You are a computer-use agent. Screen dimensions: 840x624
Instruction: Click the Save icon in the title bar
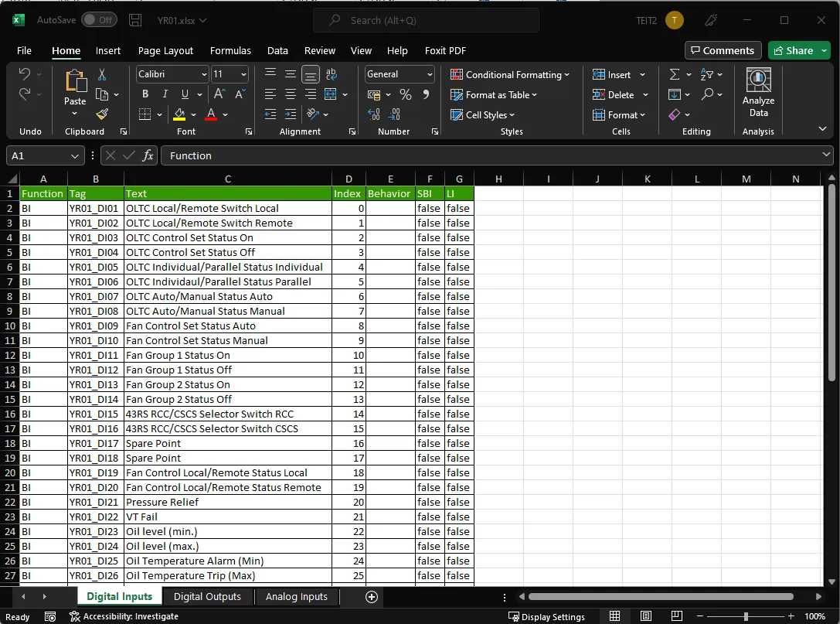coord(135,20)
